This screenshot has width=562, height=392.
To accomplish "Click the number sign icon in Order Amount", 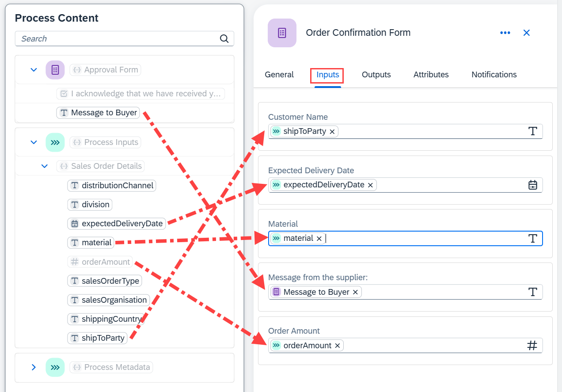I will click(532, 346).
